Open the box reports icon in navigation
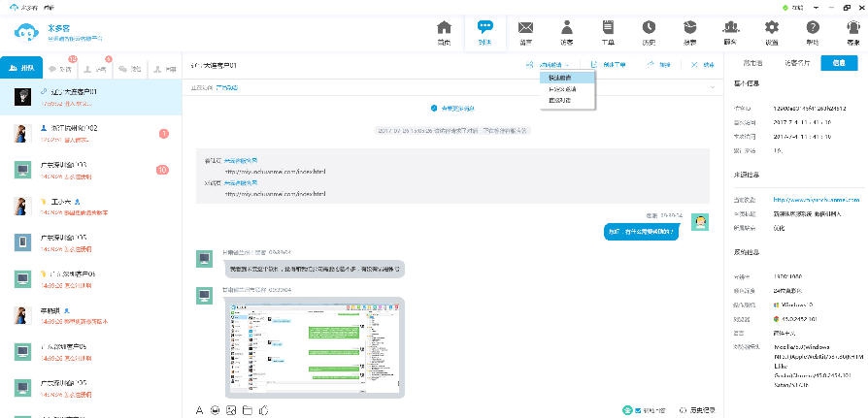Image resolution: width=868 pixels, height=418 pixels. 689,27
